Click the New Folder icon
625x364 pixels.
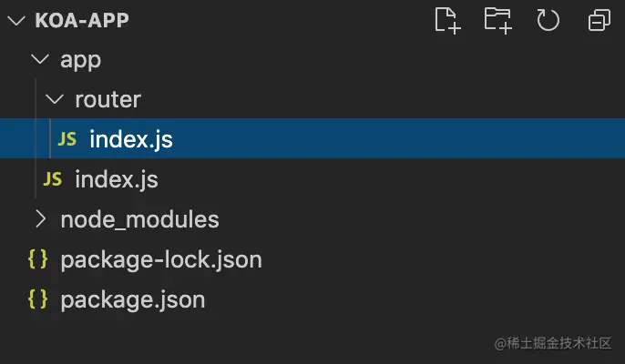[x=497, y=21]
